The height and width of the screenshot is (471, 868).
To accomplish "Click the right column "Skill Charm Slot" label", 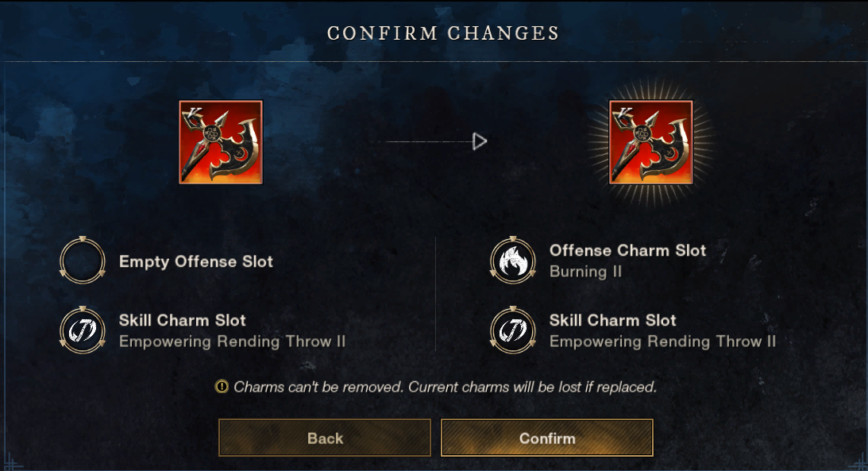I will [x=613, y=320].
